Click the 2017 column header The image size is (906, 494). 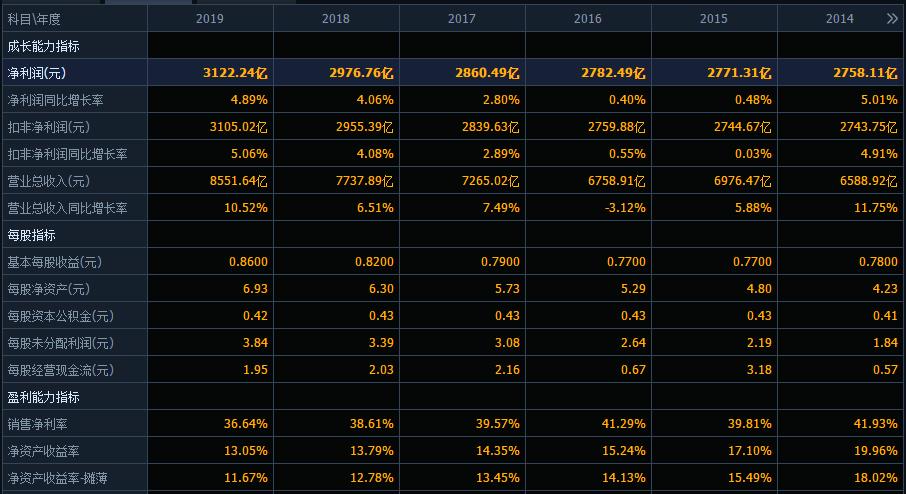pyautogui.click(x=462, y=19)
